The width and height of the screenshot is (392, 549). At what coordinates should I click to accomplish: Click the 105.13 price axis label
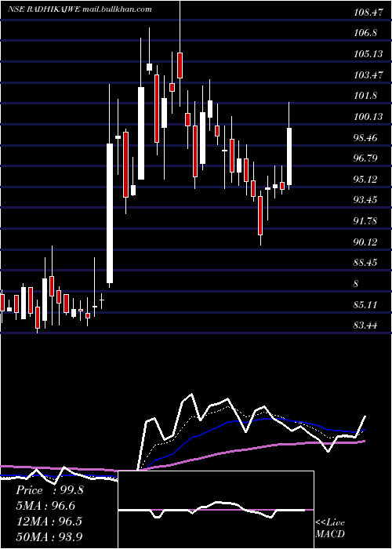[x=368, y=54]
